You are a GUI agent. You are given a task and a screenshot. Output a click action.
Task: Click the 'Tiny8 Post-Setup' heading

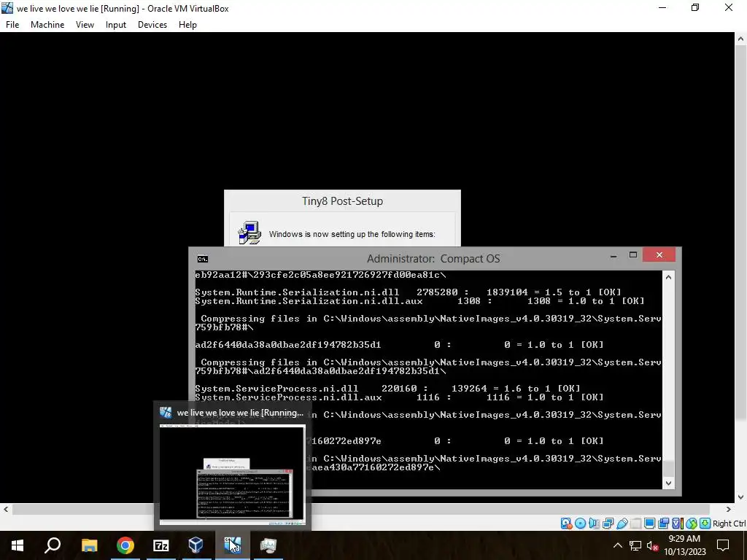click(343, 201)
